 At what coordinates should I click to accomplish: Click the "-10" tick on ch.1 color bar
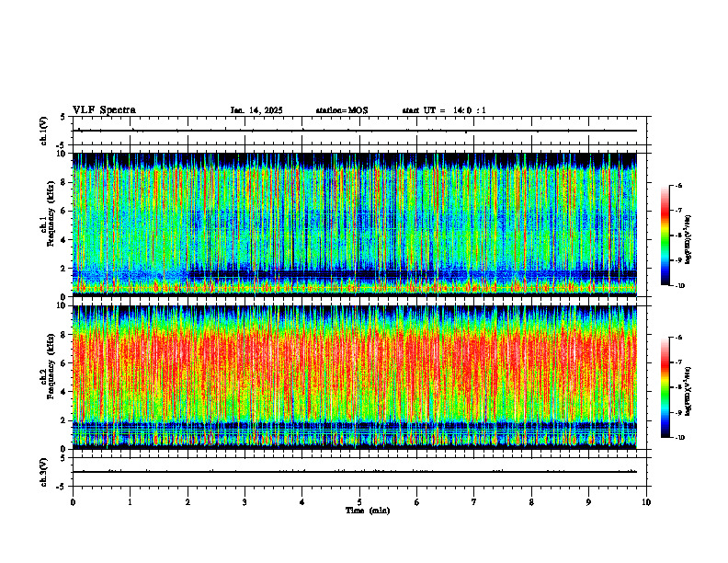point(680,286)
